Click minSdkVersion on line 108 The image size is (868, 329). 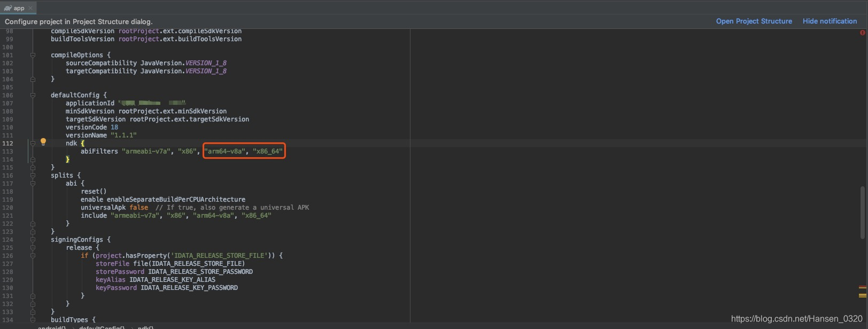pos(90,111)
